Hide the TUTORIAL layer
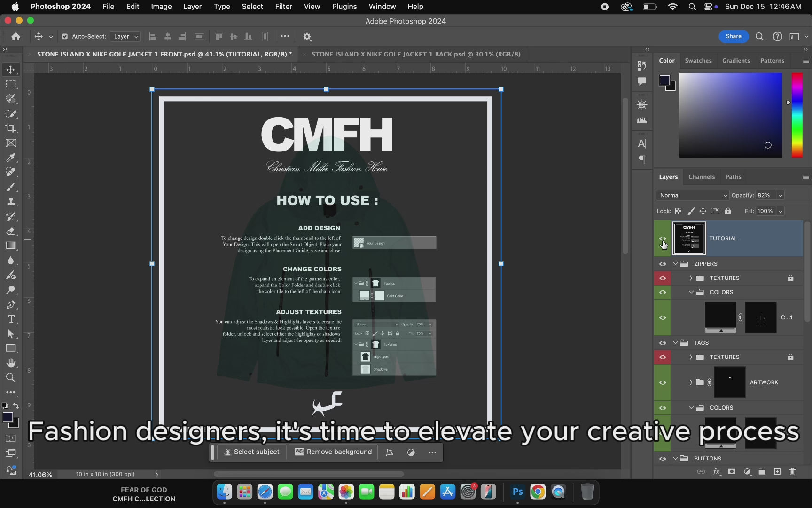The width and height of the screenshot is (812, 508). (x=663, y=238)
